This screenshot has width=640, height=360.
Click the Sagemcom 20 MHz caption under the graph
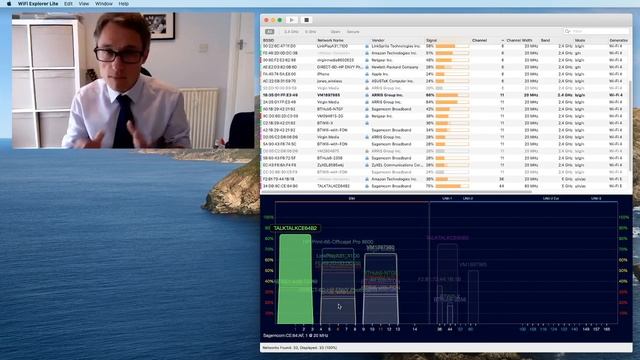click(x=296, y=336)
